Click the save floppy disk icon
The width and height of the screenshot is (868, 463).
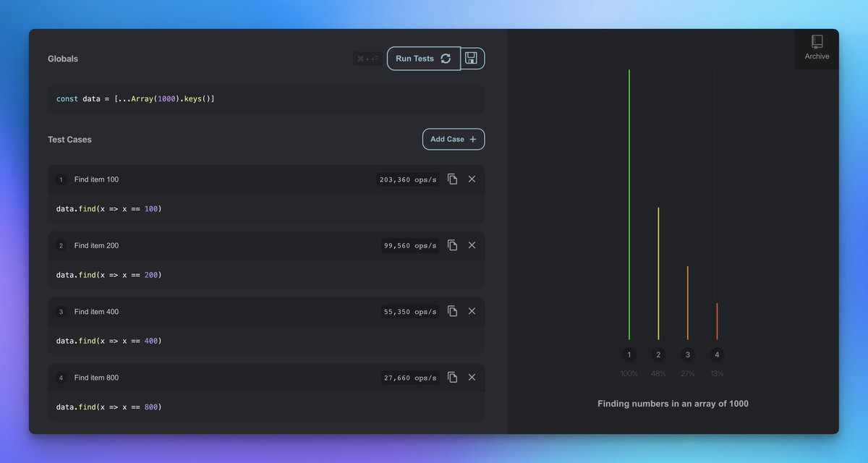pos(472,59)
